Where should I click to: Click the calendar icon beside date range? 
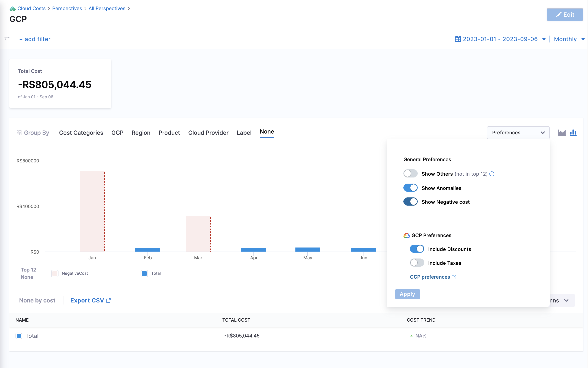457,39
